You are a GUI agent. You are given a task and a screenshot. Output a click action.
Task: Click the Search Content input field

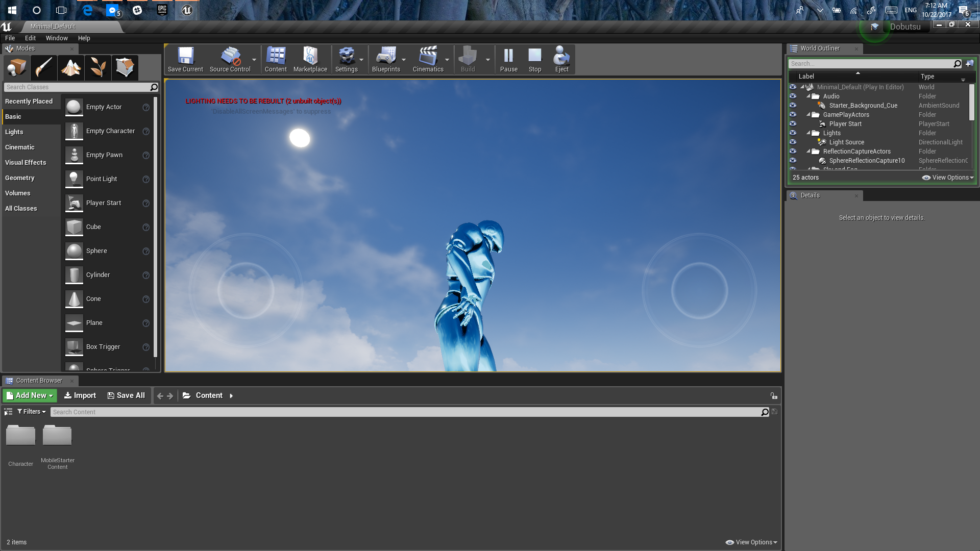(406, 412)
